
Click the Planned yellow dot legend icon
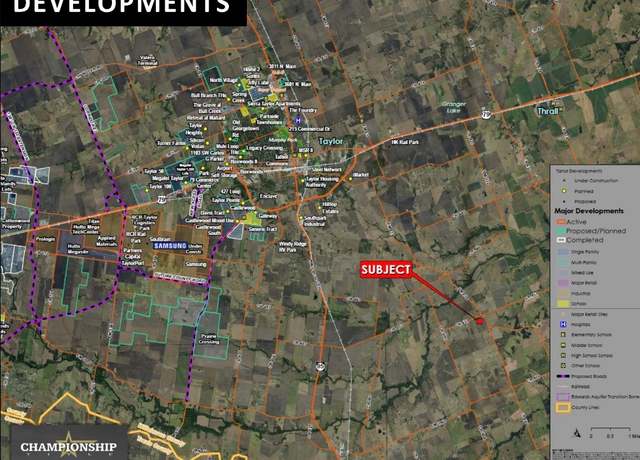564,191
